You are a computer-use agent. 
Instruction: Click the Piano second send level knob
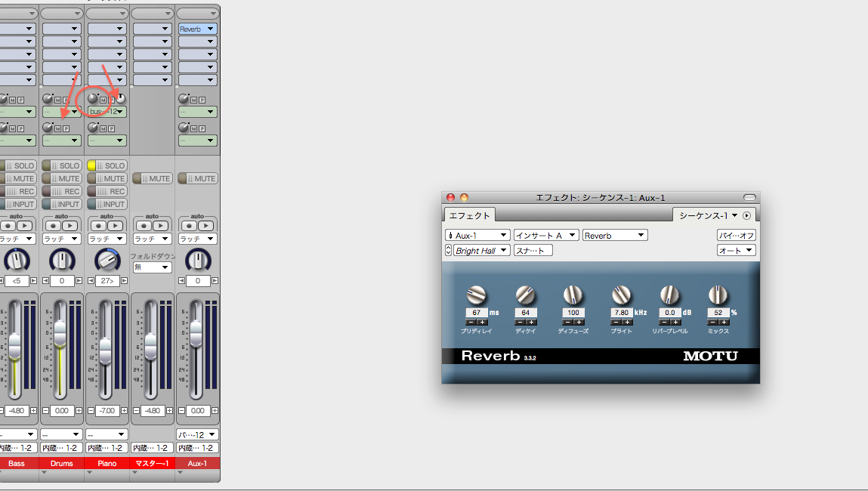pos(93,128)
